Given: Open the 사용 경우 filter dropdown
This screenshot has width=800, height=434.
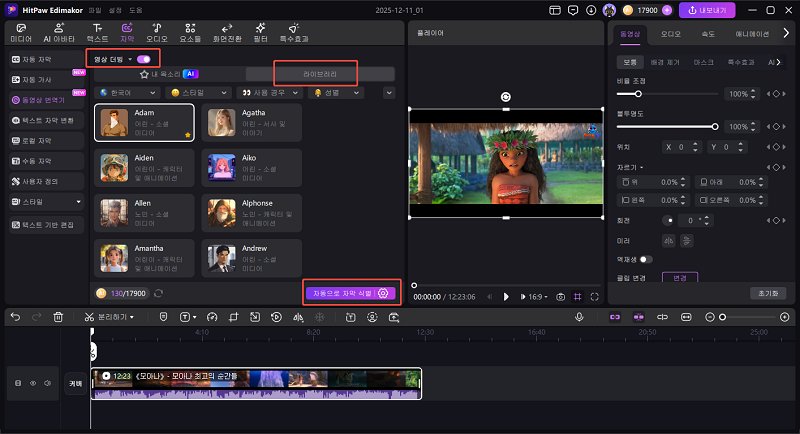Looking at the screenshot, I should 270,93.
